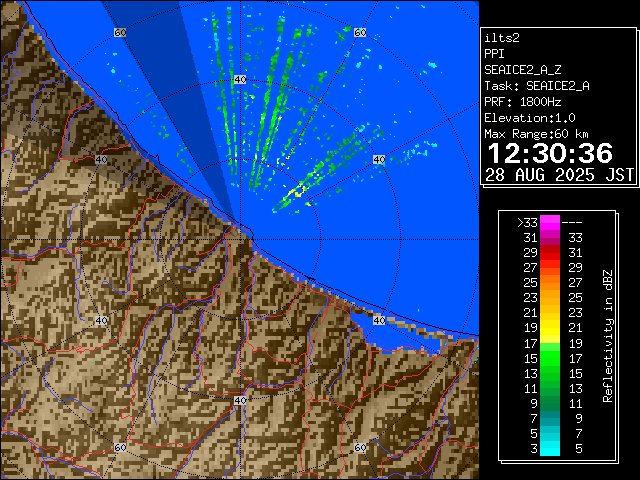Pick the yellow 19-21 dBZ legend color

click(x=550, y=328)
